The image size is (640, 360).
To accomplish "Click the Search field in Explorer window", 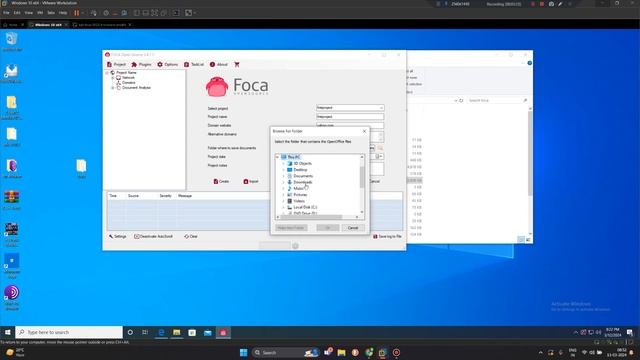I will (497, 100).
